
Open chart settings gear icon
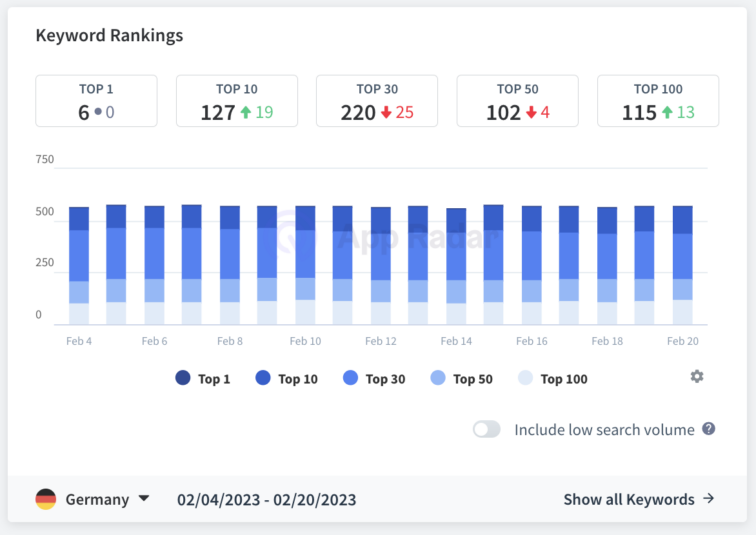tap(697, 376)
